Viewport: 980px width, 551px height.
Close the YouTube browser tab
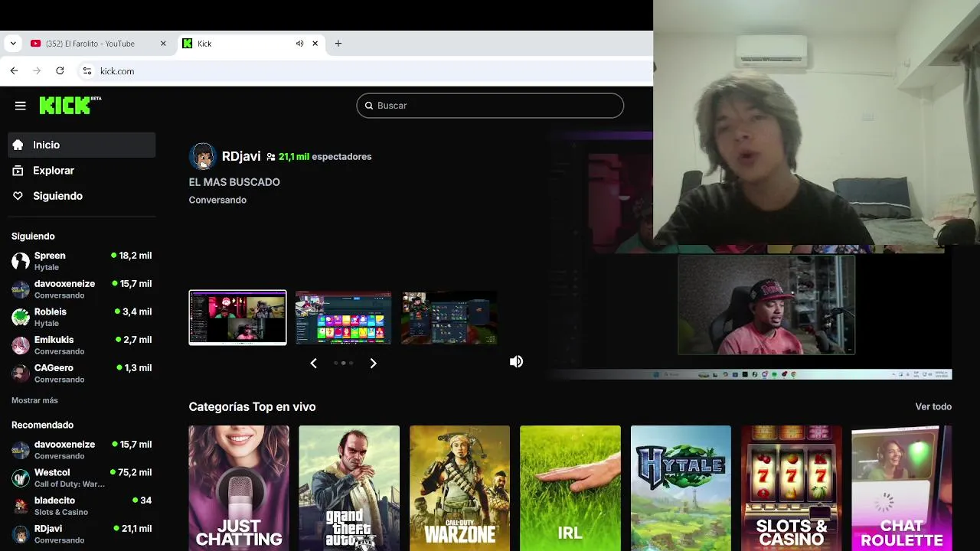pyautogui.click(x=163, y=44)
